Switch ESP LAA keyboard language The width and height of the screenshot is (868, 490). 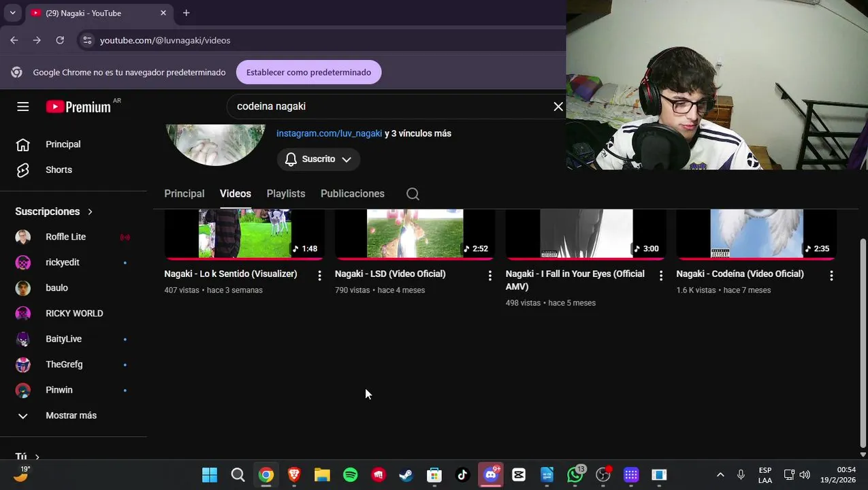pos(765,475)
